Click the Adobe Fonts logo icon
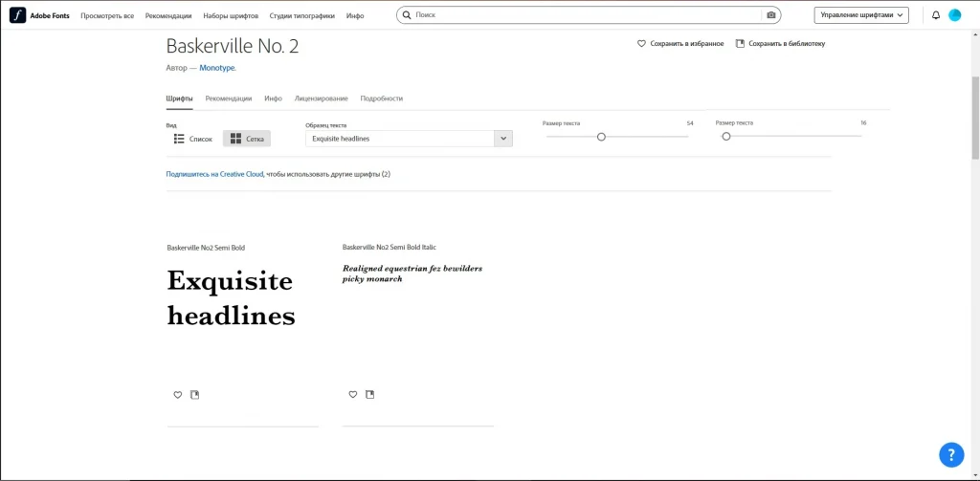This screenshot has height=481, width=980. point(17,15)
